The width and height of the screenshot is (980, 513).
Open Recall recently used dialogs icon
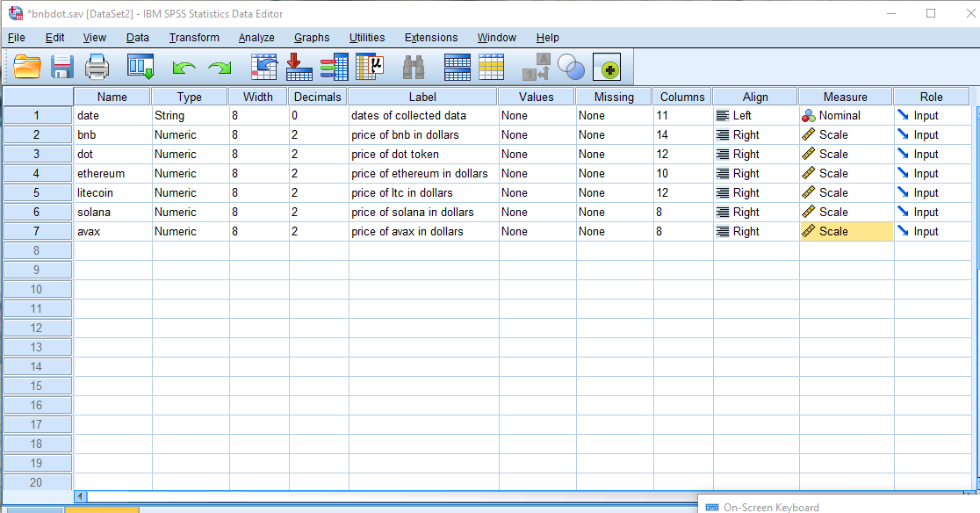141,66
